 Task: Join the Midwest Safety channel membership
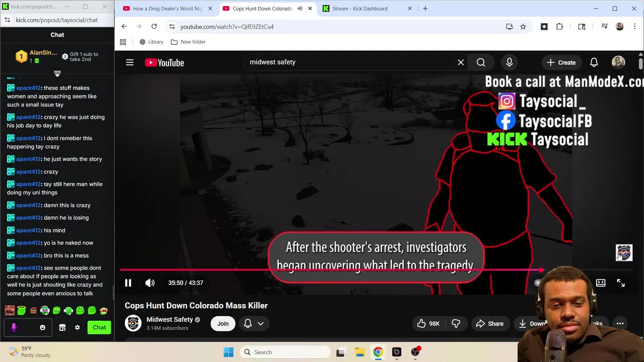click(x=223, y=324)
